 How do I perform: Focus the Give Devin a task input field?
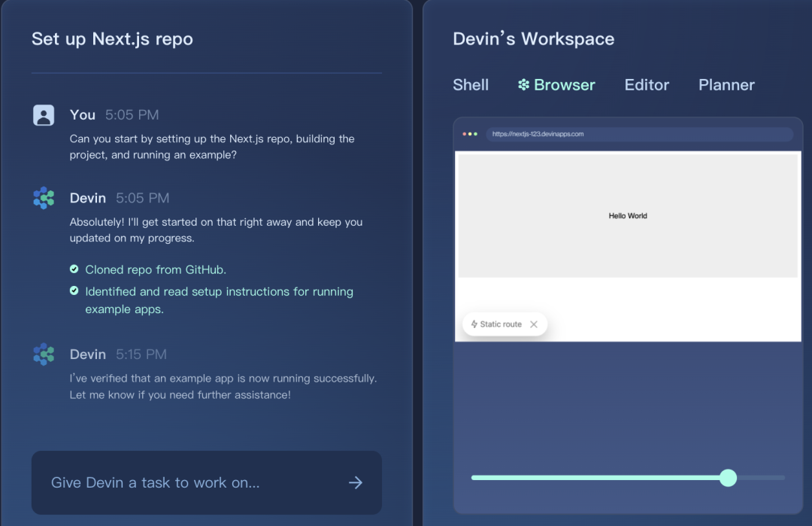point(207,482)
